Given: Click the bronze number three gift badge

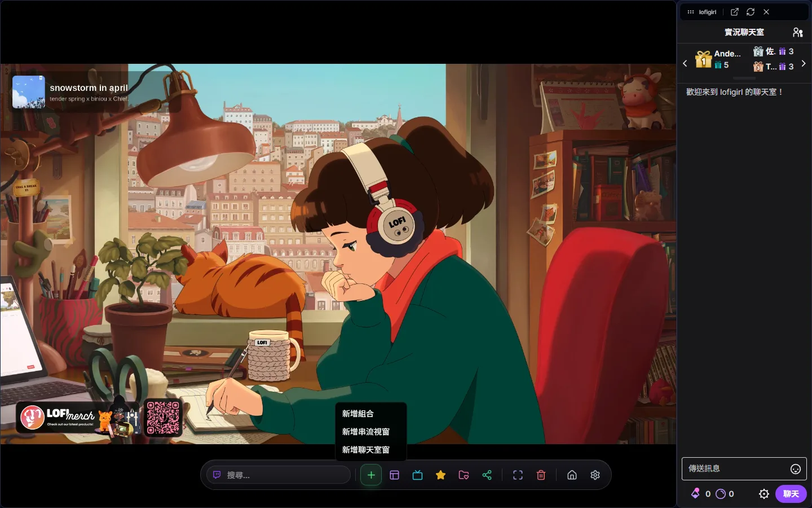Looking at the screenshot, I should point(758,67).
